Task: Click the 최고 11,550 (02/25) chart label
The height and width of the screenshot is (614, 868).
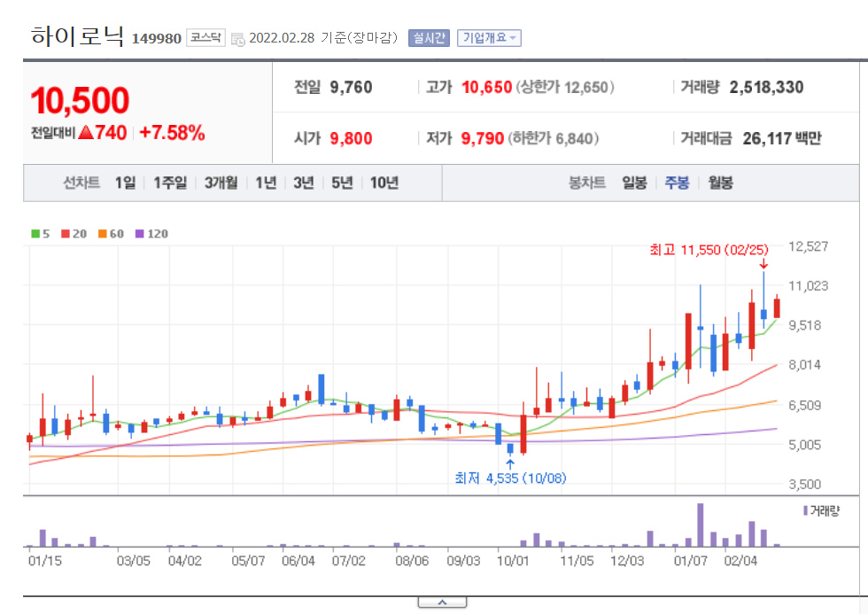Action: (x=709, y=250)
